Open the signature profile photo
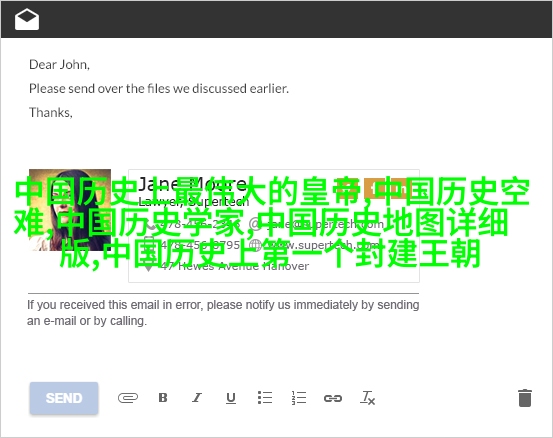Viewport: 553px width, 438px height. click(x=70, y=210)
